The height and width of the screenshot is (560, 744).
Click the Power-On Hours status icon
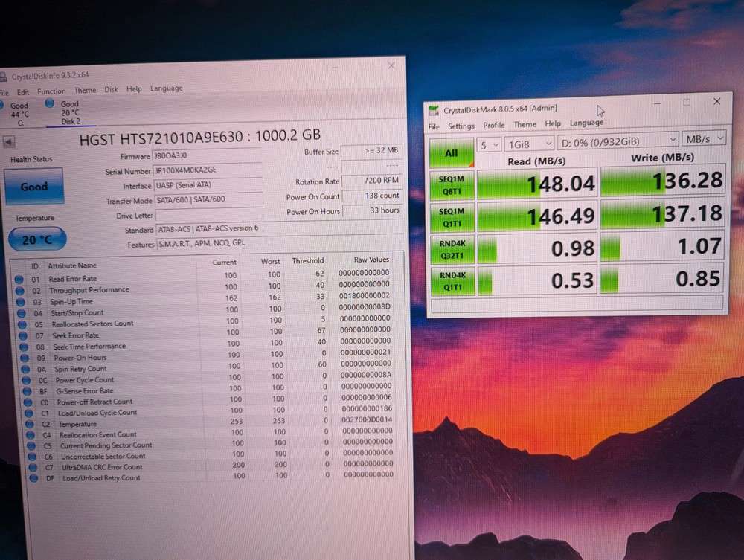25,358
